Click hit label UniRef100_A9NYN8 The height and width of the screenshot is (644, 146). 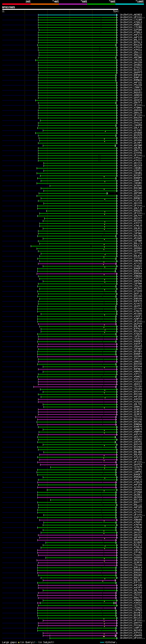click(x=131, y=261)
